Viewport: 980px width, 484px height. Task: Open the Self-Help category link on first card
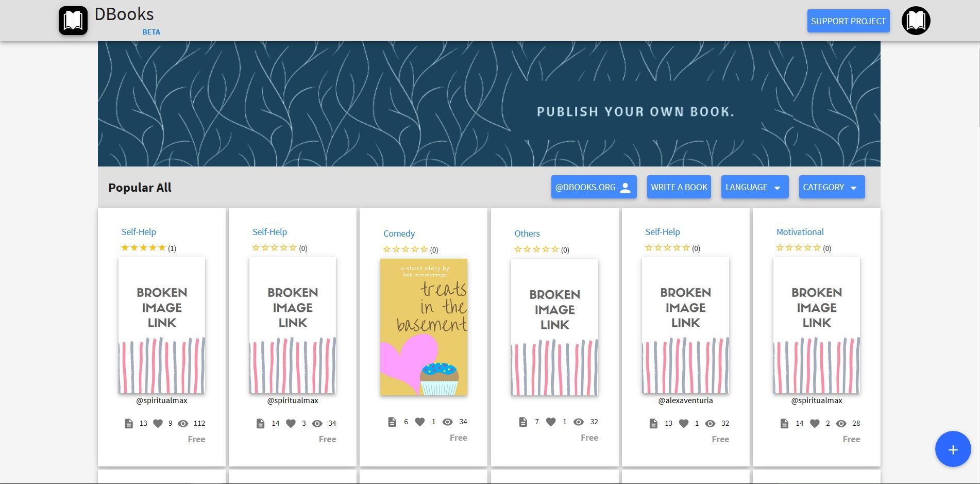(139, 232)
